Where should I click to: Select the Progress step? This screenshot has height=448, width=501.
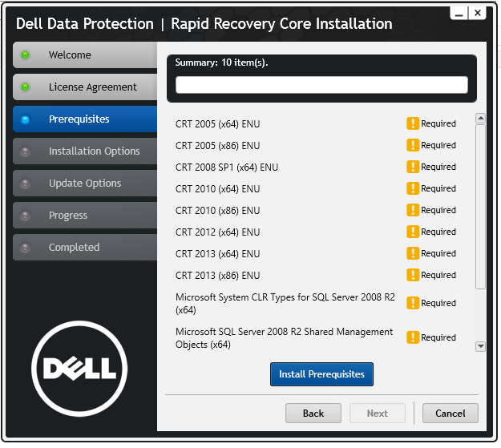[85, 215]
